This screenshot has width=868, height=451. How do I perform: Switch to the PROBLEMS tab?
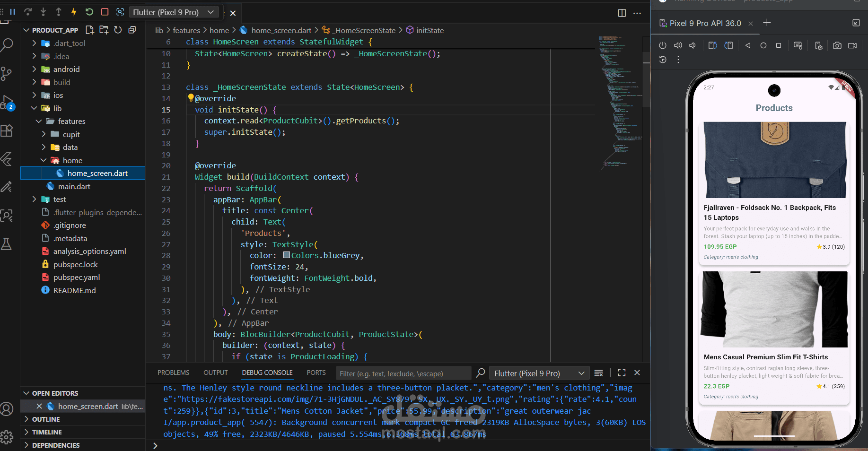click(173, 373)
